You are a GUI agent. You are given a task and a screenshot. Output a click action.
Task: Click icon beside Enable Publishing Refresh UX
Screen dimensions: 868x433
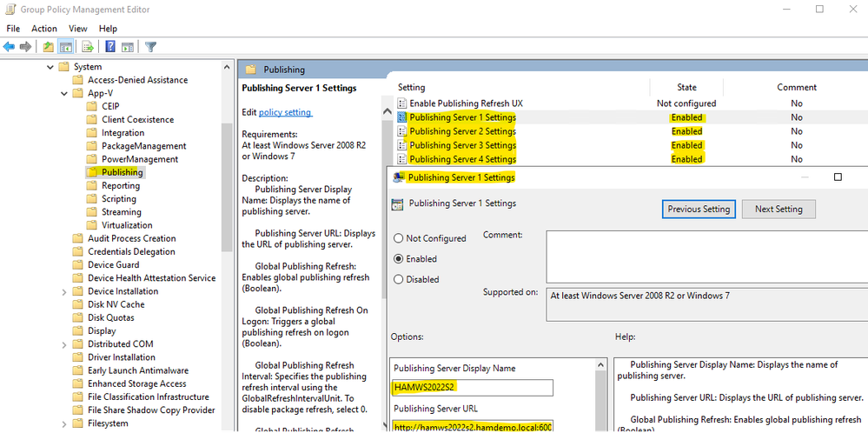click(x=402, y=103)
